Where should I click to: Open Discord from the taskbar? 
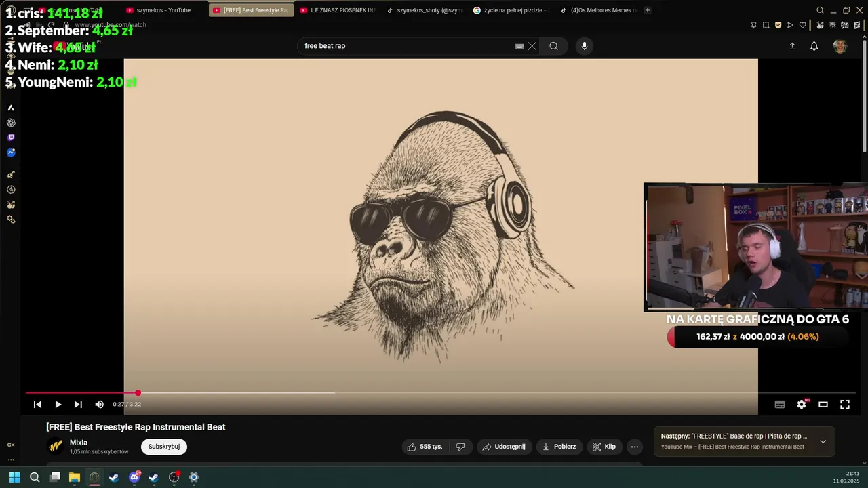(134, 477)
